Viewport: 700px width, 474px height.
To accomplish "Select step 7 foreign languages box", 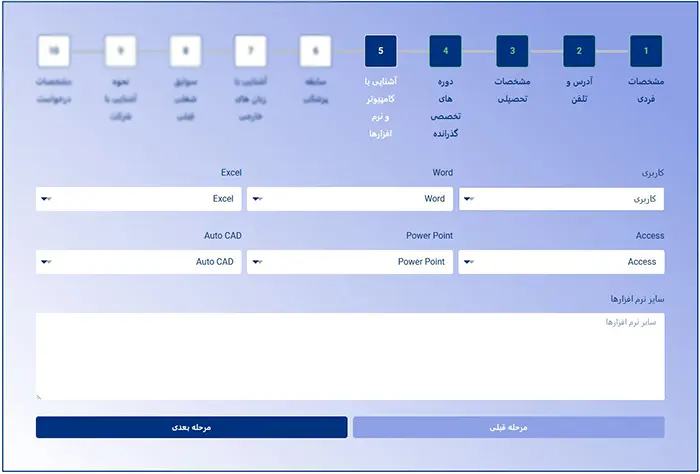I will click(250, 50).
